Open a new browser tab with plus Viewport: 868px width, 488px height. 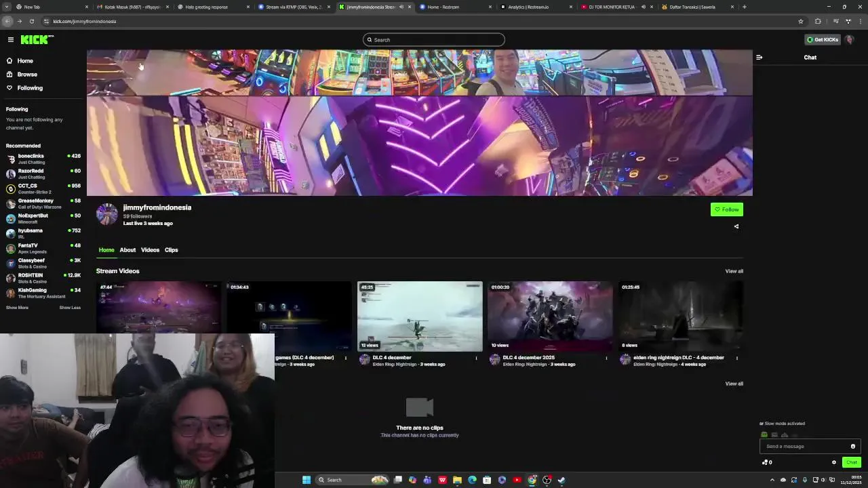744,7
